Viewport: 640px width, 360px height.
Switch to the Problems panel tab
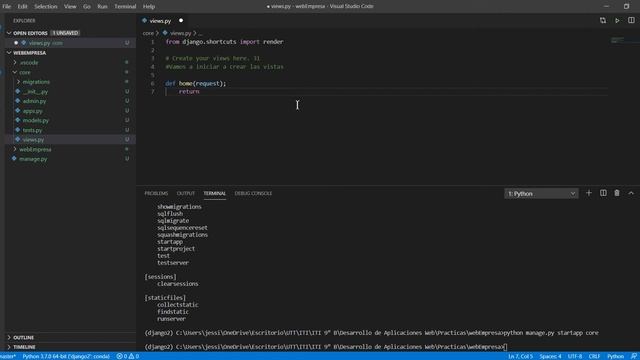tap(156, 193)
